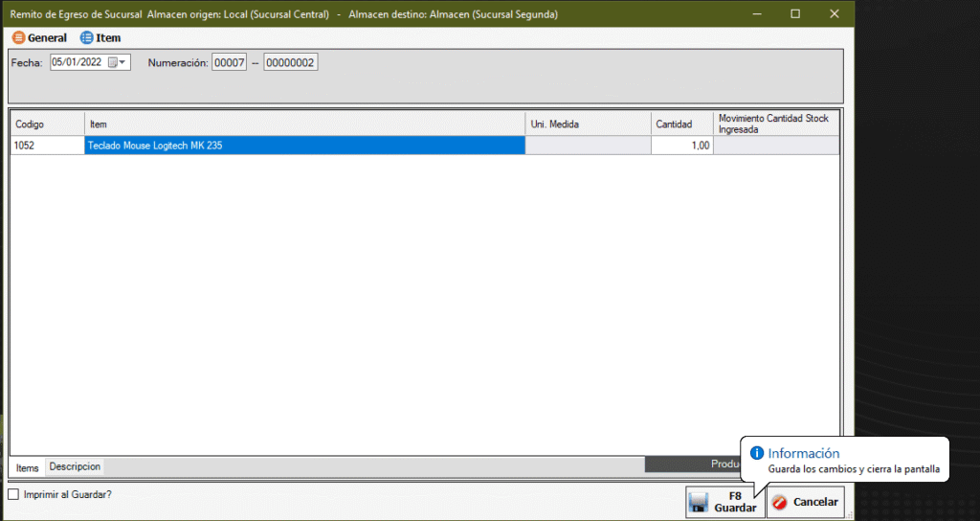980x521 pixels.
Task: Click the Cantidad column header
Action: pyautogui.click(x=681, y=125)
